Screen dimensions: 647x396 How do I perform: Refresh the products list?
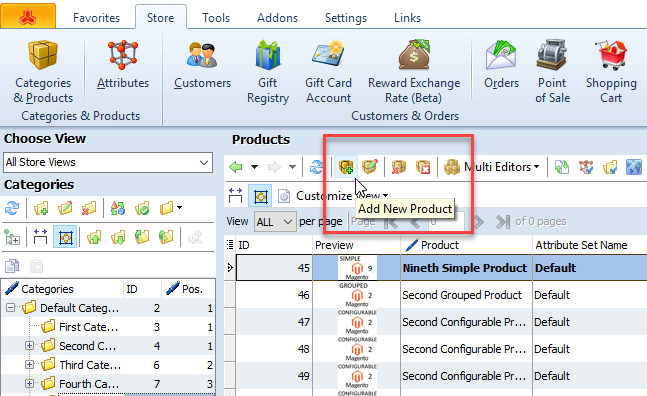(x=317, y=167)
